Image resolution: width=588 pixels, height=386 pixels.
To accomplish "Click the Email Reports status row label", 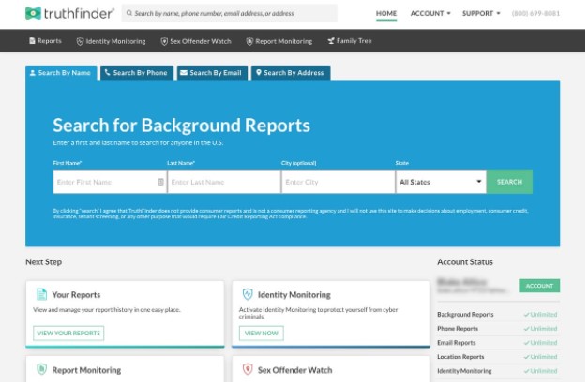I will coord(457,343).
